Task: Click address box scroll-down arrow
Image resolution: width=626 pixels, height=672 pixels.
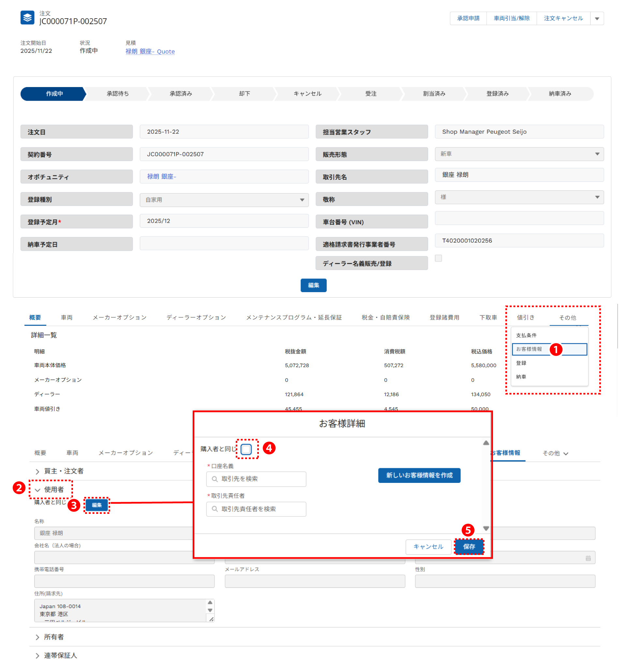Action: click(210, 610)
